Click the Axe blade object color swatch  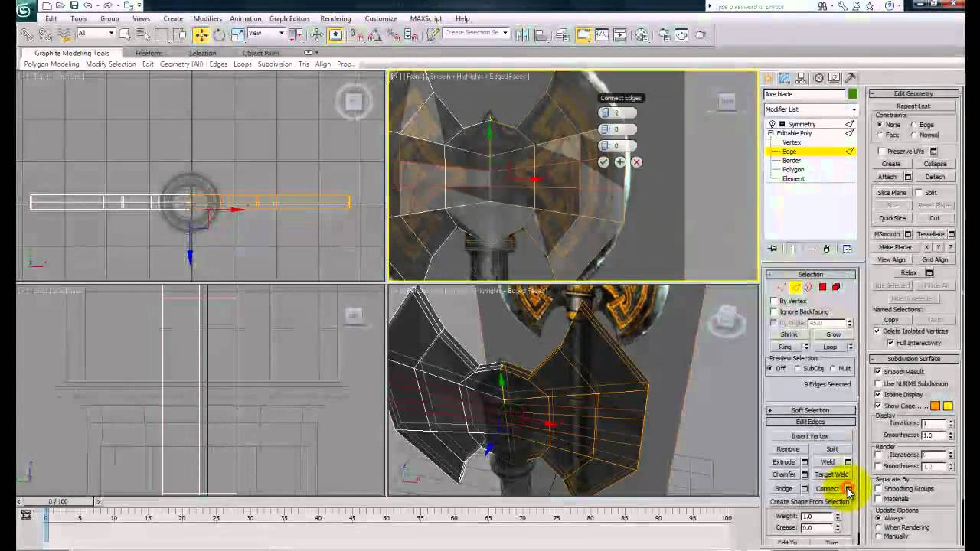[852, 94]
